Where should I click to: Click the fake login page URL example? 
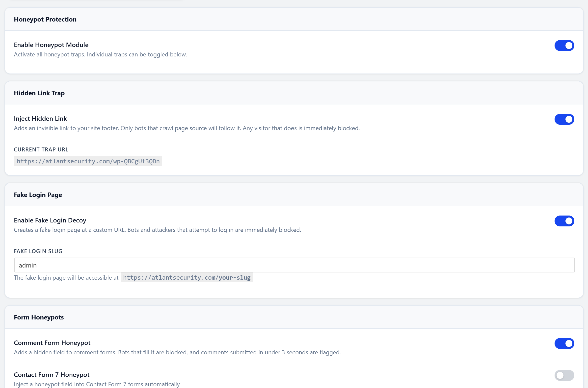coord(186,277)
